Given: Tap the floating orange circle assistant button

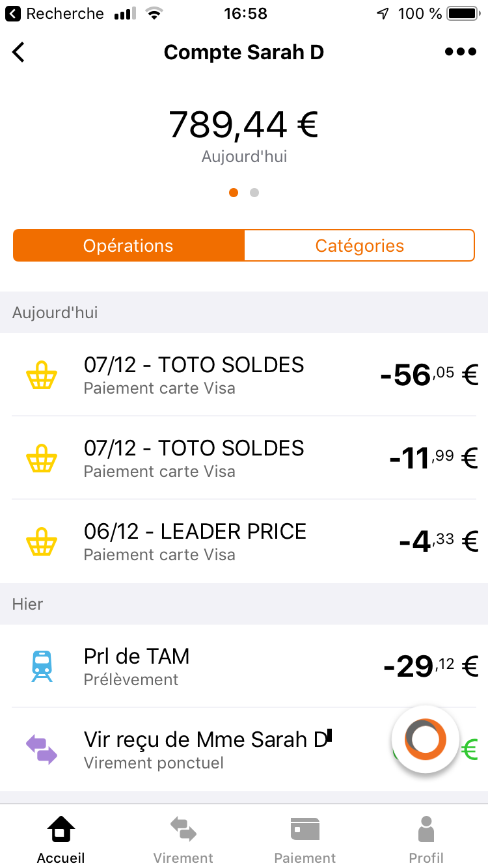Looking at the screenshot, I should pyautogui.click(x=425, y=739).
